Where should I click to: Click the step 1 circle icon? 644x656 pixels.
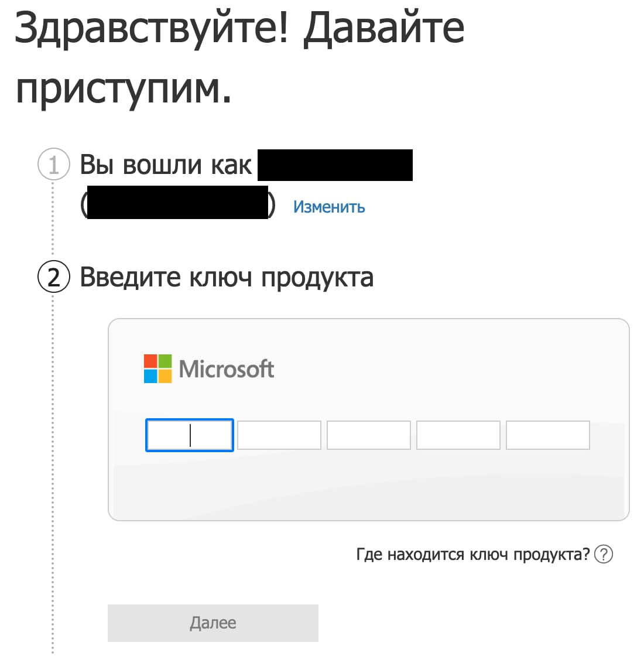coord(54,165)
